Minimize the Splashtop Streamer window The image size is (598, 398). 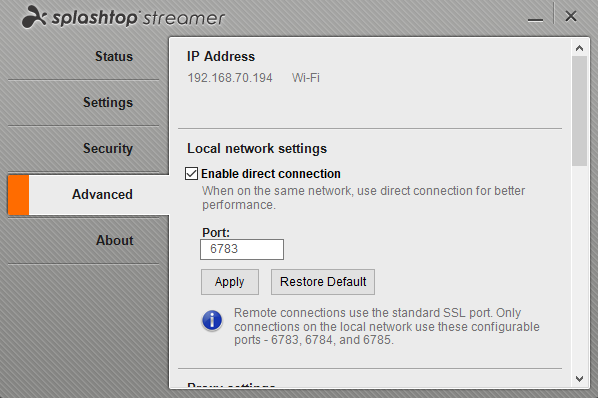pyautogui.click(x=535, y=19)
